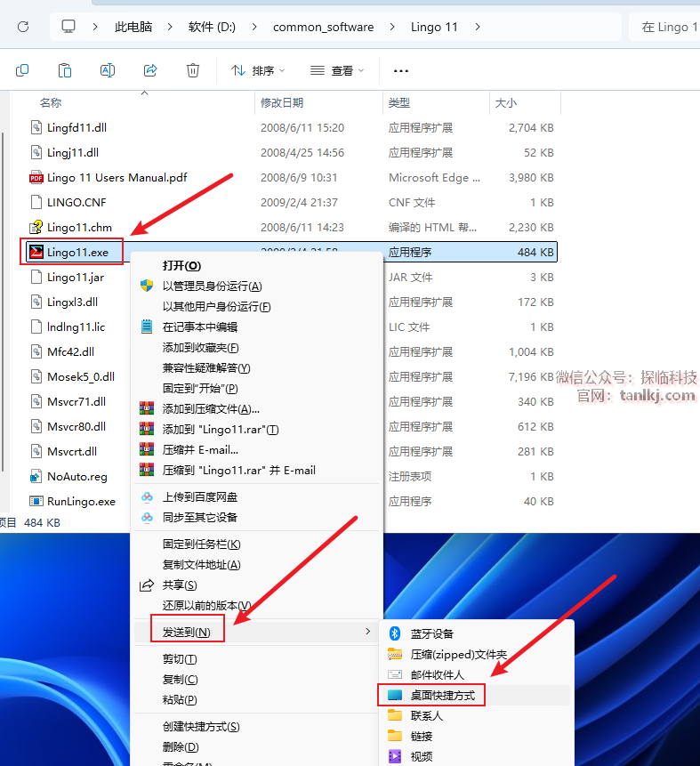Expand chevron after the computer icon

coord(95,27)
